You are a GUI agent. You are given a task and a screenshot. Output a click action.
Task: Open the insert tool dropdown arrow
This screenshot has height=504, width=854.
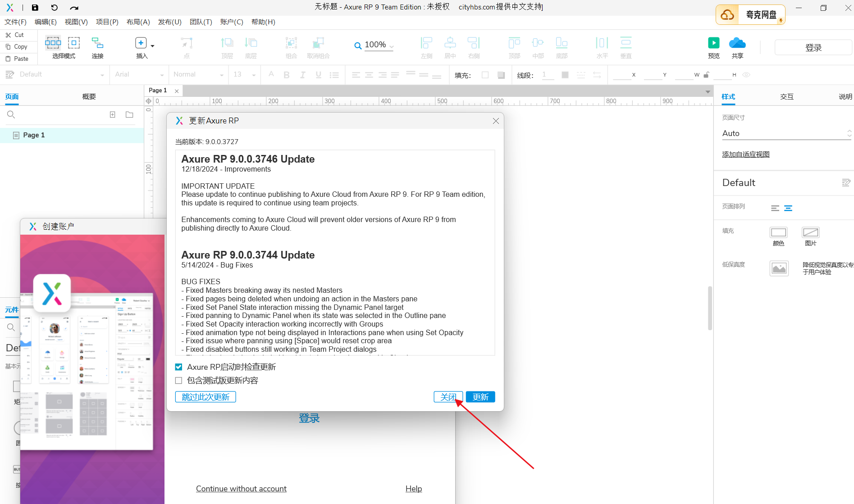(x=152, y=45)
